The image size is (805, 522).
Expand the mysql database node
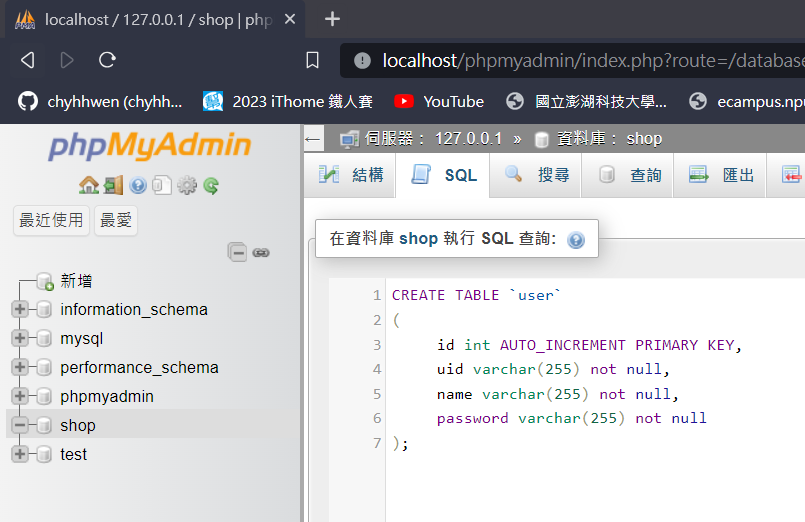20,338
